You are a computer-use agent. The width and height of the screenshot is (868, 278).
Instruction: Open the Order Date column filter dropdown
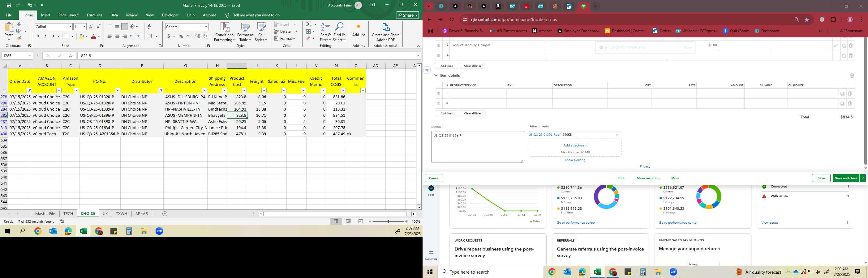point(29,91)
